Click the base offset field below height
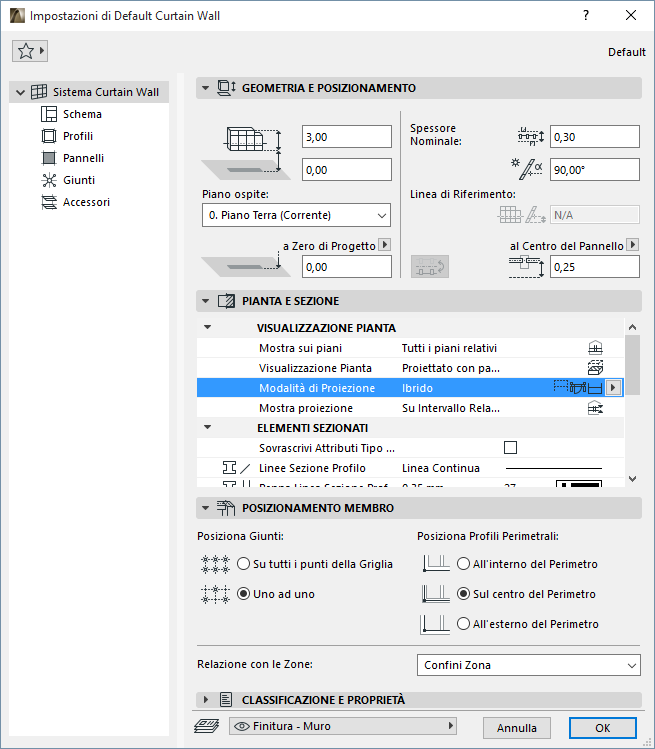The height and width of the screenshot is (749, 655). pos(346,170)
